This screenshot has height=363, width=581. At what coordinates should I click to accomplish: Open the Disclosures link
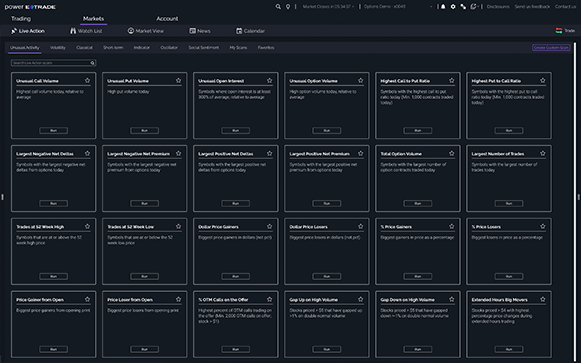[x=498, y=7]
